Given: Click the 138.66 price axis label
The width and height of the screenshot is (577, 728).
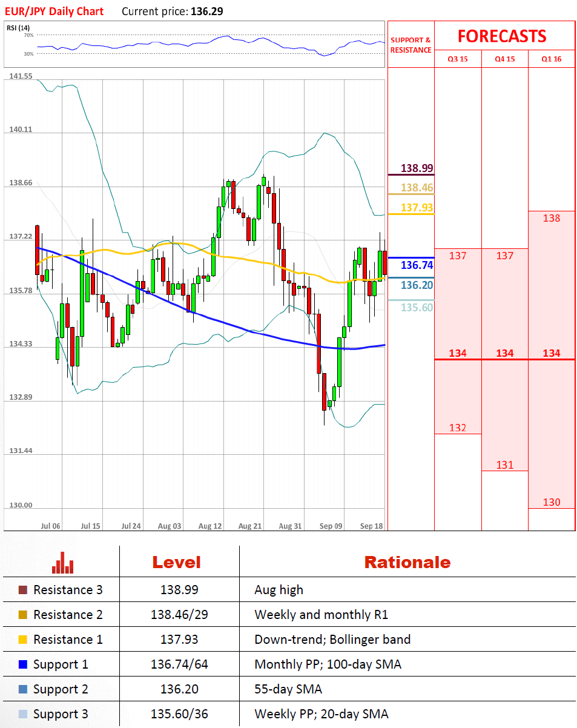Looking at the screenshot, I should pyautogui.click(x=20, y=183).
